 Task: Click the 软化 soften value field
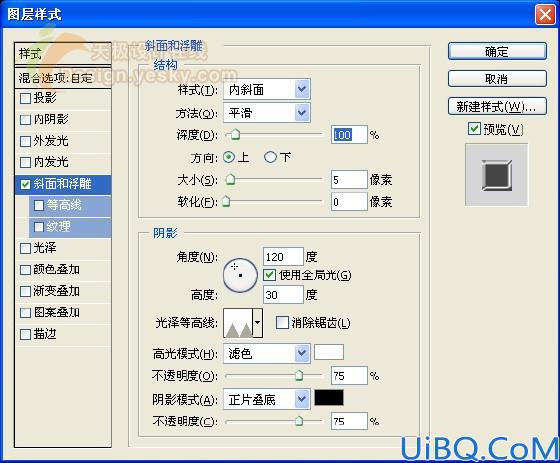click(349, 201)
